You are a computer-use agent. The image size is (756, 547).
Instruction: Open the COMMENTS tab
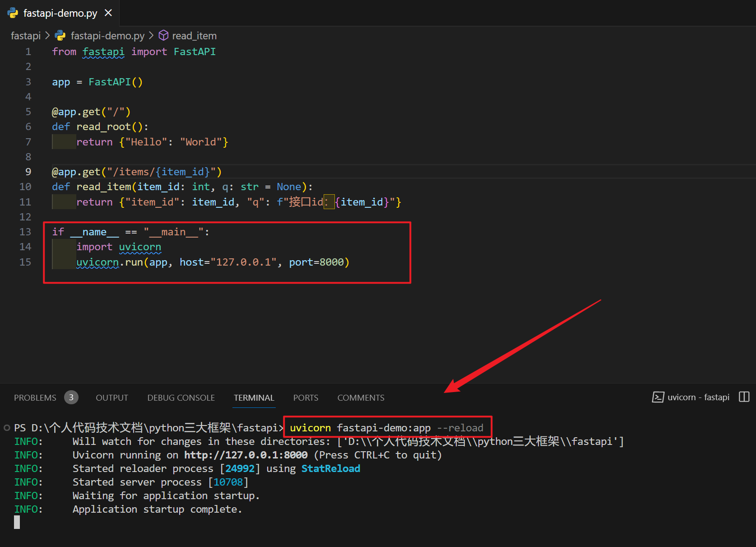pos(361,397)
